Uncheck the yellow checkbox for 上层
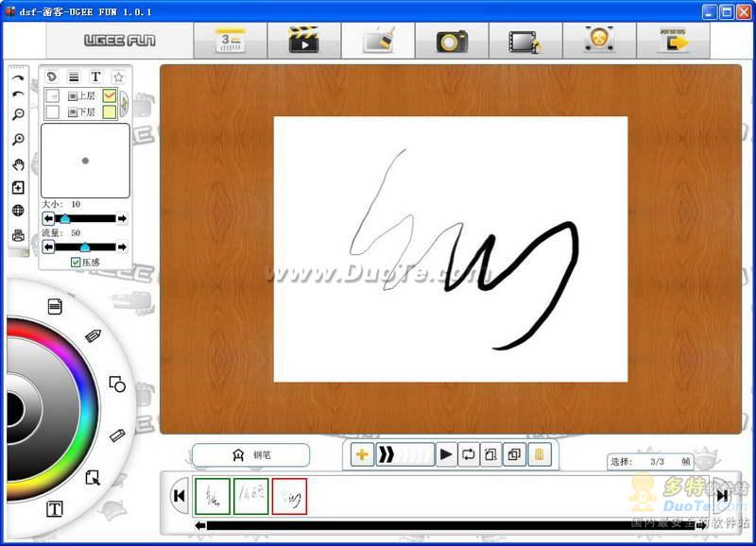The image size is (756, 546). (110, 96)
